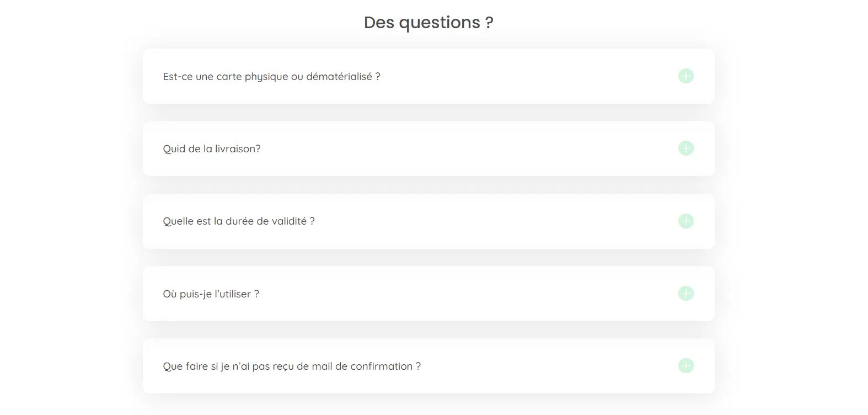Select the text "Quelle est la durée de validité ?"
The width and height of the screenshot is (868, 415).
239,221
